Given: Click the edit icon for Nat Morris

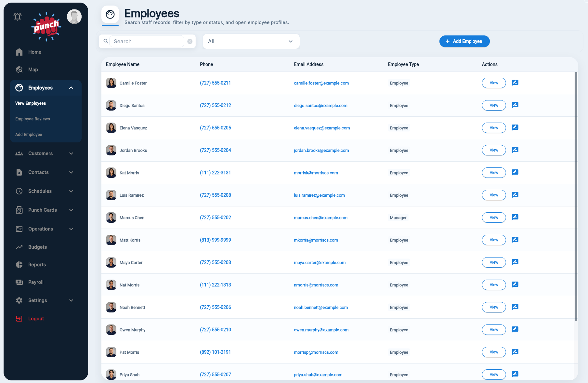Looking at the screenshot, I should [515, 285].
